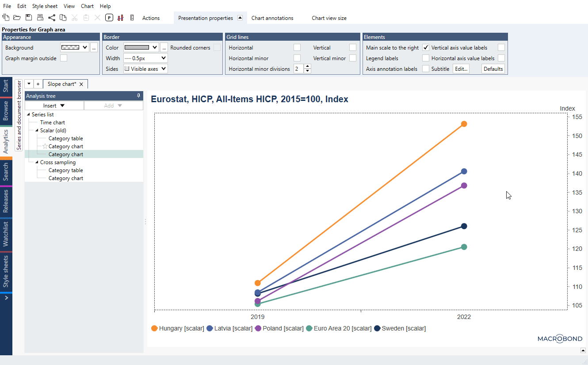Image resolution: width=588 pixels, height=365 pixels.
Task: Click the ellipsis button beside Background
Action: pyautogui.click(x=94, y=48)
